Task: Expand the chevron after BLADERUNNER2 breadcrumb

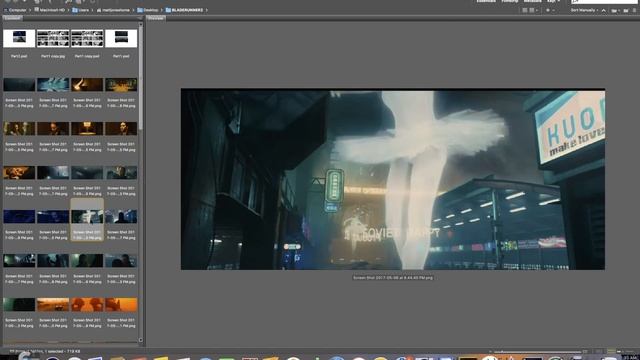Action: 207,10
